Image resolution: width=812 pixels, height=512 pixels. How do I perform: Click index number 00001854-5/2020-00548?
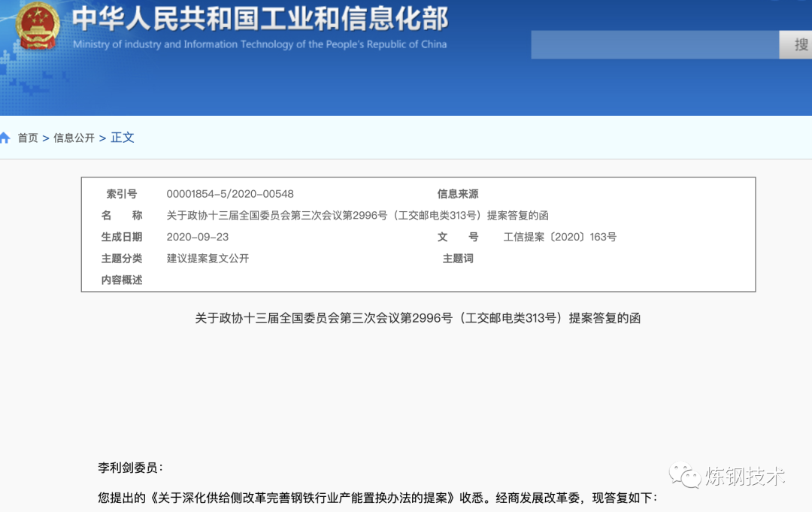tap(230, 194)
